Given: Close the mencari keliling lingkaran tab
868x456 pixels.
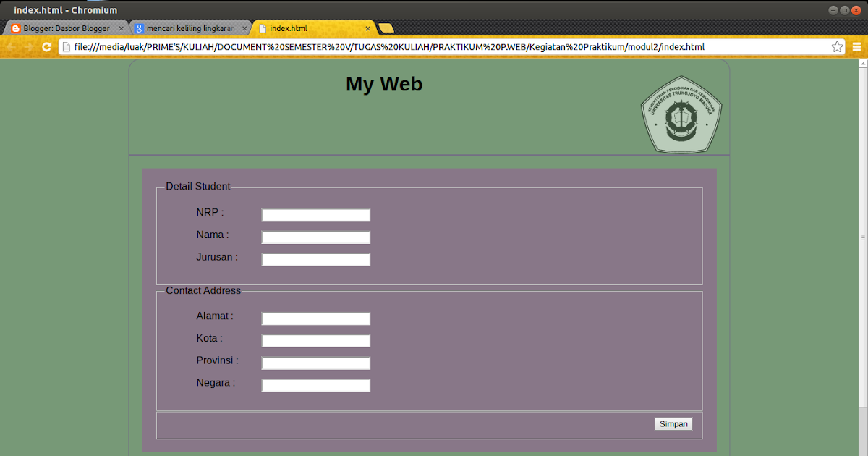Looking at the screenshot, I should tap(244, 29).
